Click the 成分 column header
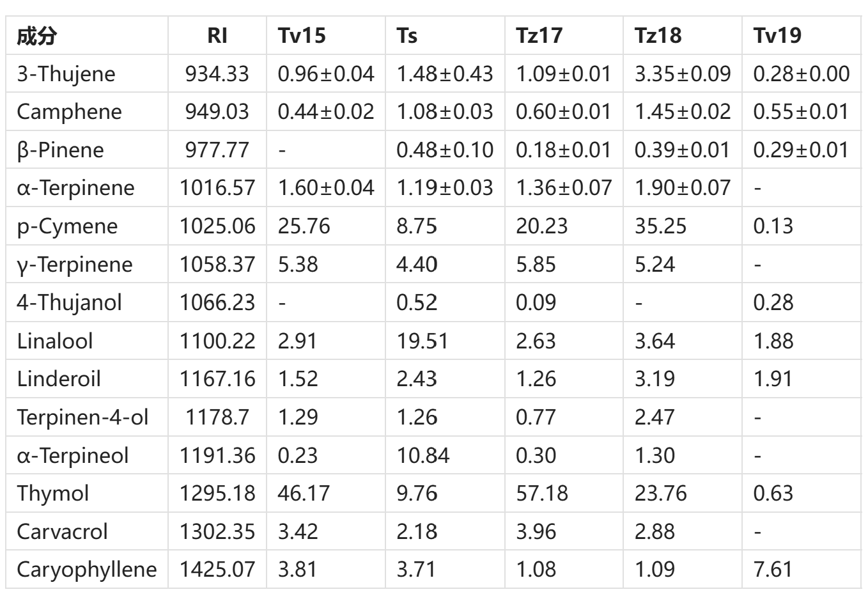The image size is (868, 601). 36,35
